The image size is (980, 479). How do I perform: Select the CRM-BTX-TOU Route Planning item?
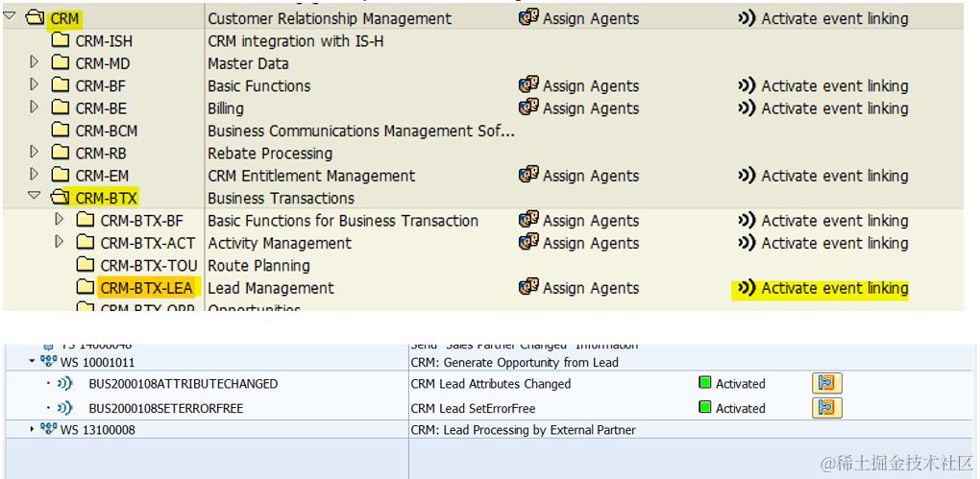point(149,265)
